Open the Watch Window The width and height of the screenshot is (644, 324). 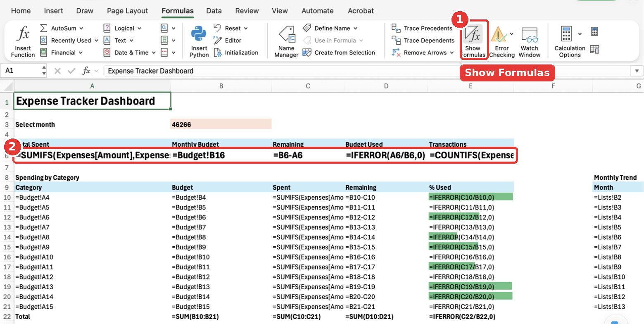529,41
